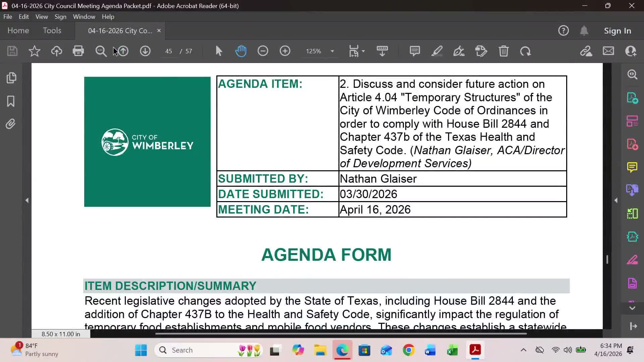
Task: Open the Attachments paperclip panel
Action: [x=11, y=124]
